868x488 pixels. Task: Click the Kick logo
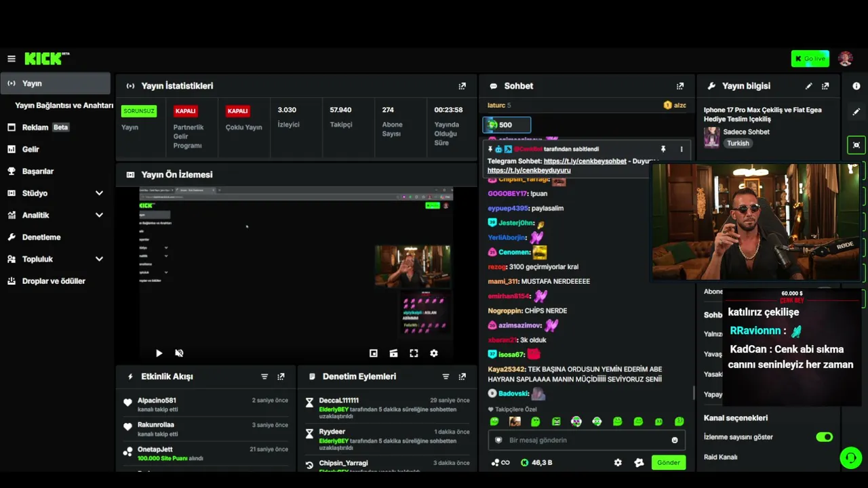click(x=47, y=59)
